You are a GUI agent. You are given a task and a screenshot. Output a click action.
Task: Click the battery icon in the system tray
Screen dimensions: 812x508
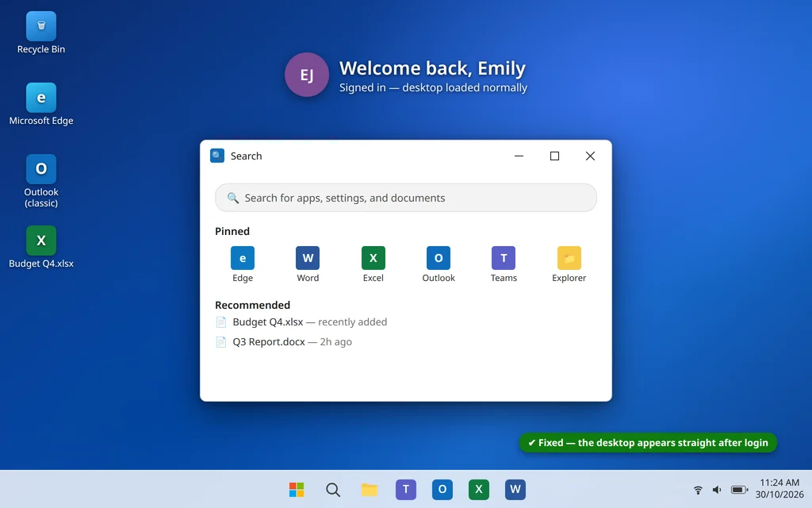(x=740, y=489)
